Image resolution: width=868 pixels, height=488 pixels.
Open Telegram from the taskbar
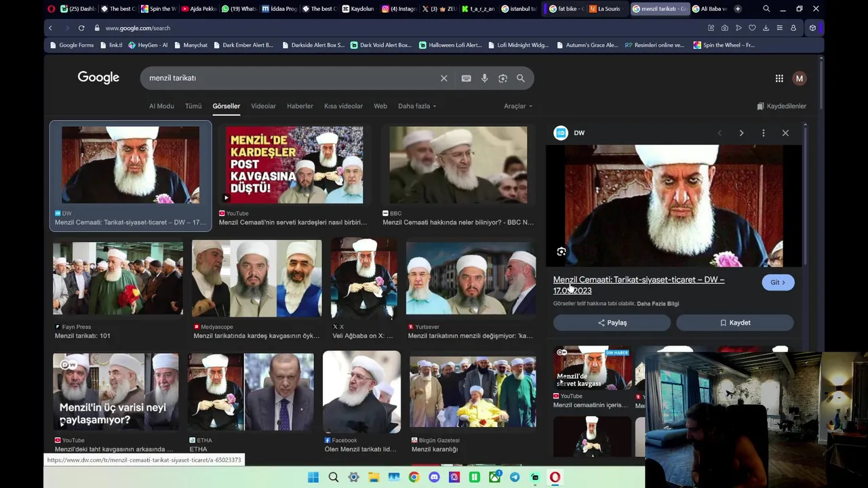tap(515, 477)
